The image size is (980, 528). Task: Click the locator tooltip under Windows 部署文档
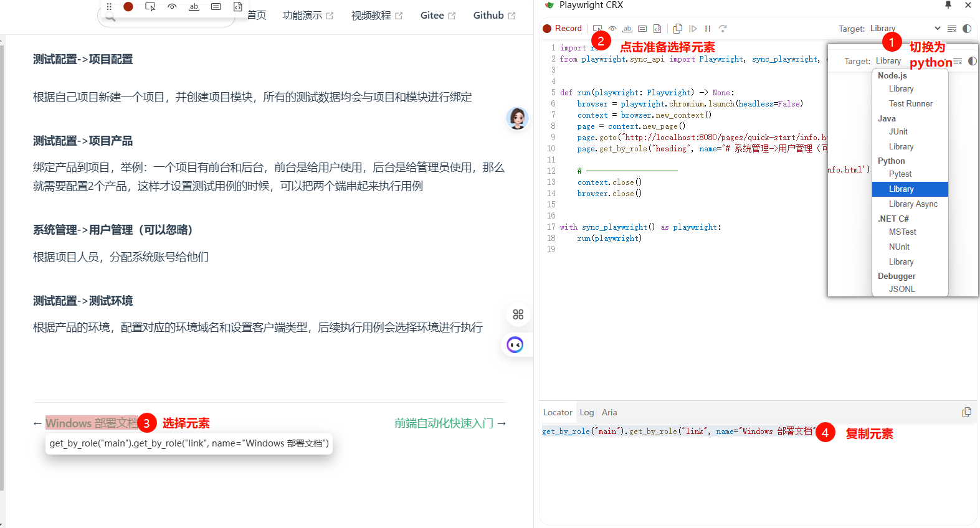189,443
